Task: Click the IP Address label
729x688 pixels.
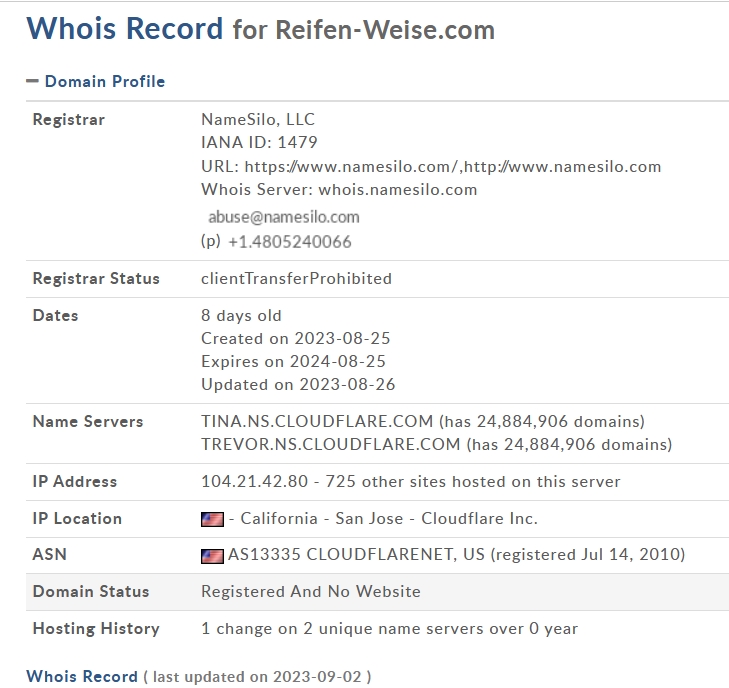Action: click(x=75, y=482)
